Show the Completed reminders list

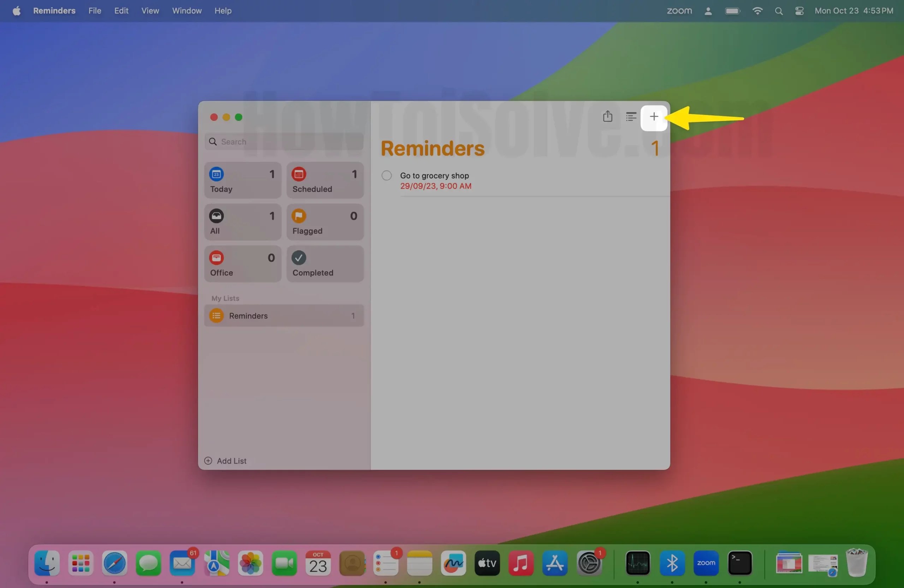[325, 263]
